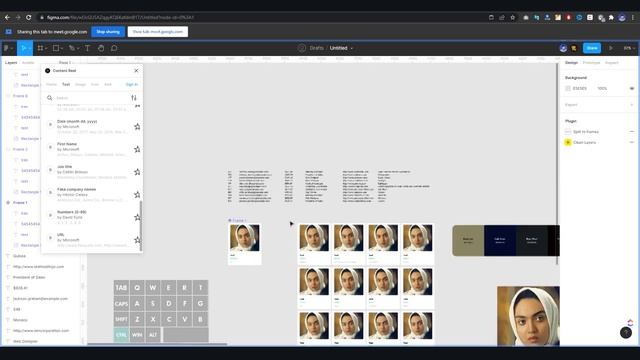Screen dimensions: 640x360
Task: Click View tab: meet.google.com button
Action: [x=158, y=32]
